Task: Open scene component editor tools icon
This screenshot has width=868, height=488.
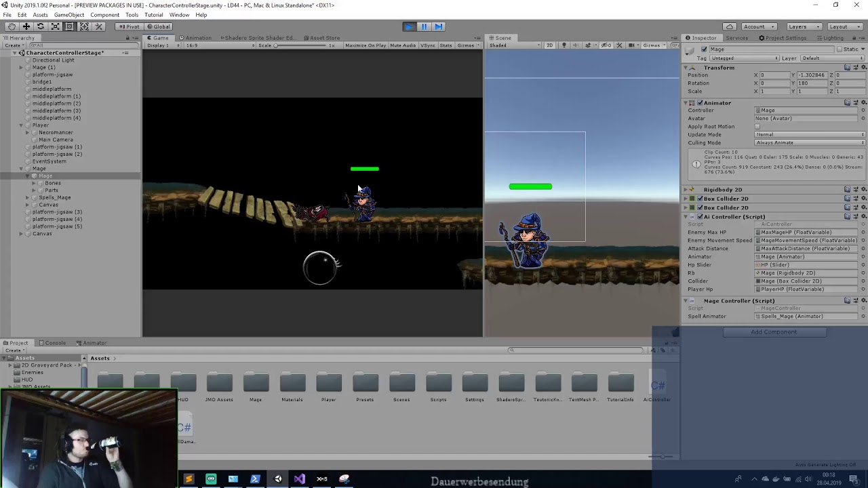Action: 619,45
